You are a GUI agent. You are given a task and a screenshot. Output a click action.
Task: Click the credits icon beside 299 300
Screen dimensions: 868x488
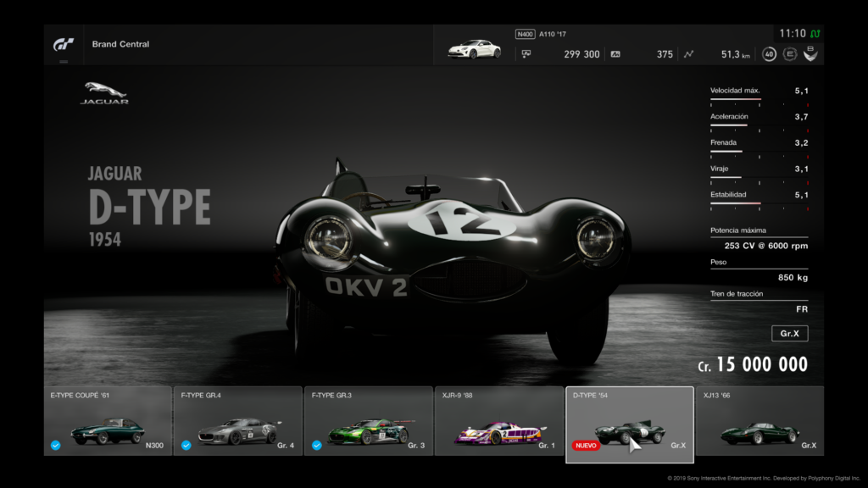tap(526, 53)
